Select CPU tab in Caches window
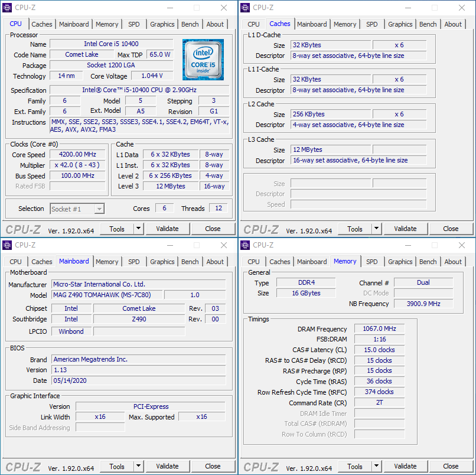This screenshot has height=475, width=476. tap(253, 24)
